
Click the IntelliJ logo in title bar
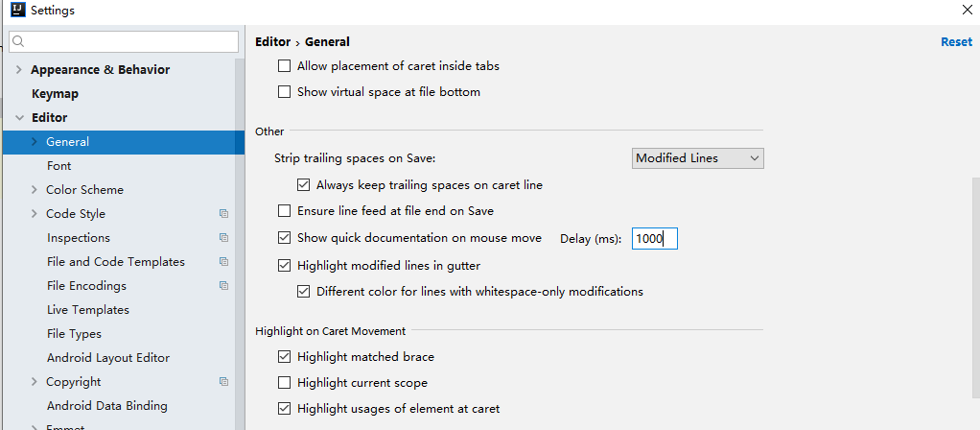[15, 11]
